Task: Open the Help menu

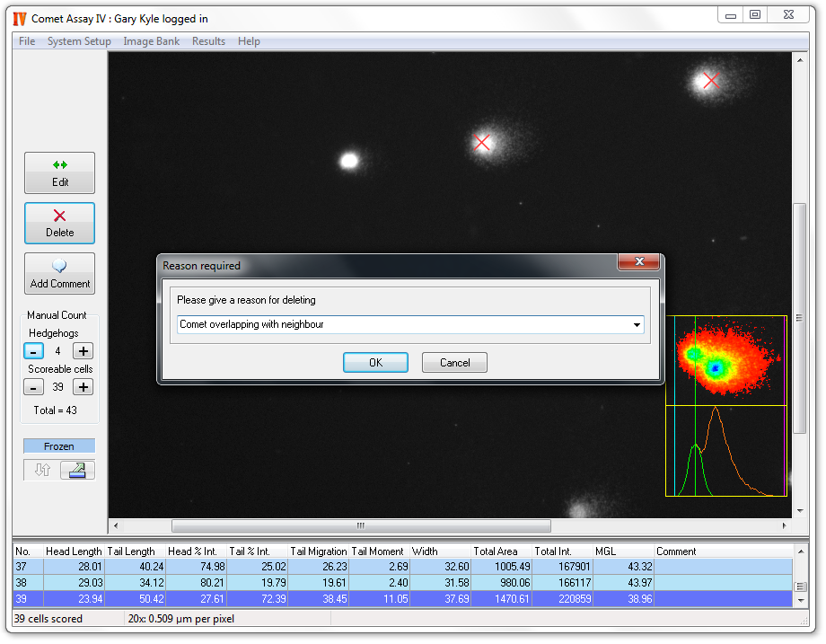Action: (x=249, y=41)
